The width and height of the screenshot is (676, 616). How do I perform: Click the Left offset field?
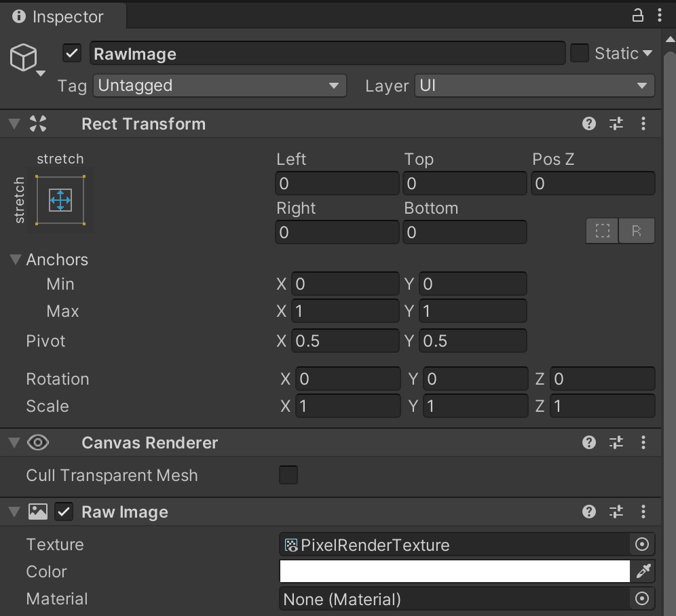point(337,184)
